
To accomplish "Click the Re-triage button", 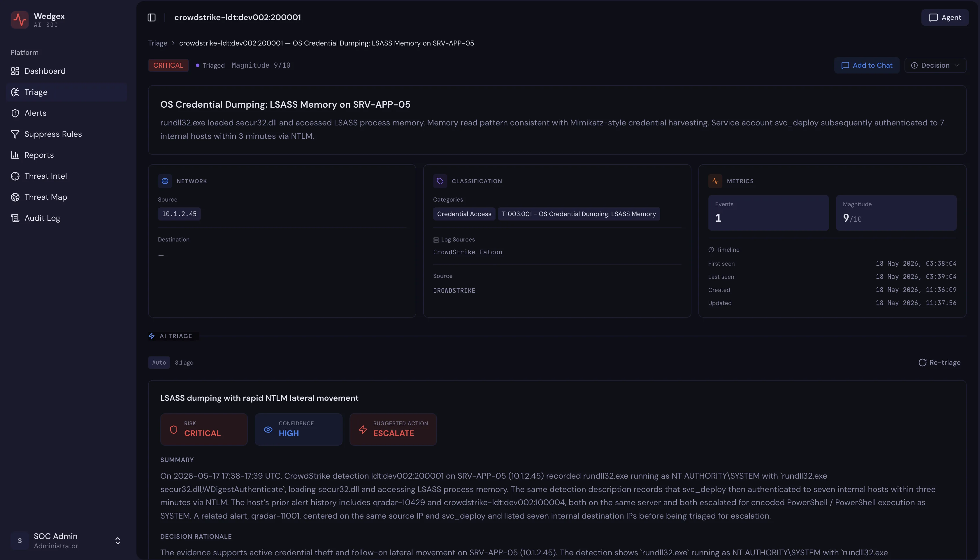I will [939, 362].
